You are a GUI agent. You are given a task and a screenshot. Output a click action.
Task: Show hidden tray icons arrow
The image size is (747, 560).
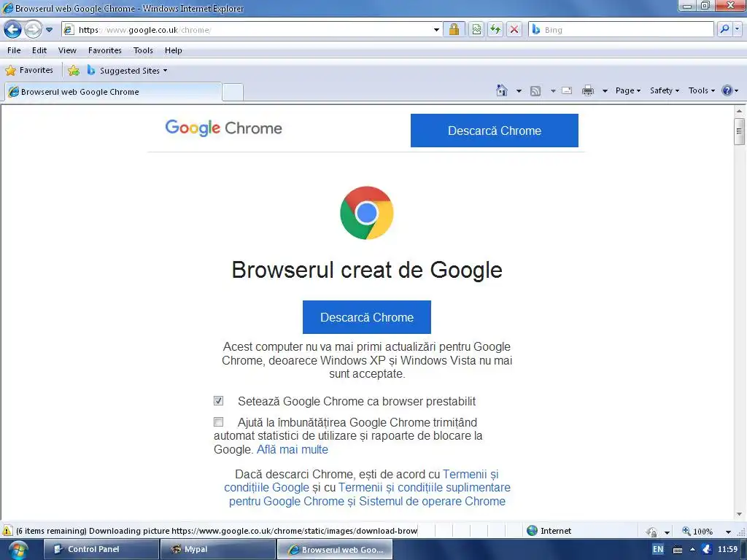pos(693,550)
